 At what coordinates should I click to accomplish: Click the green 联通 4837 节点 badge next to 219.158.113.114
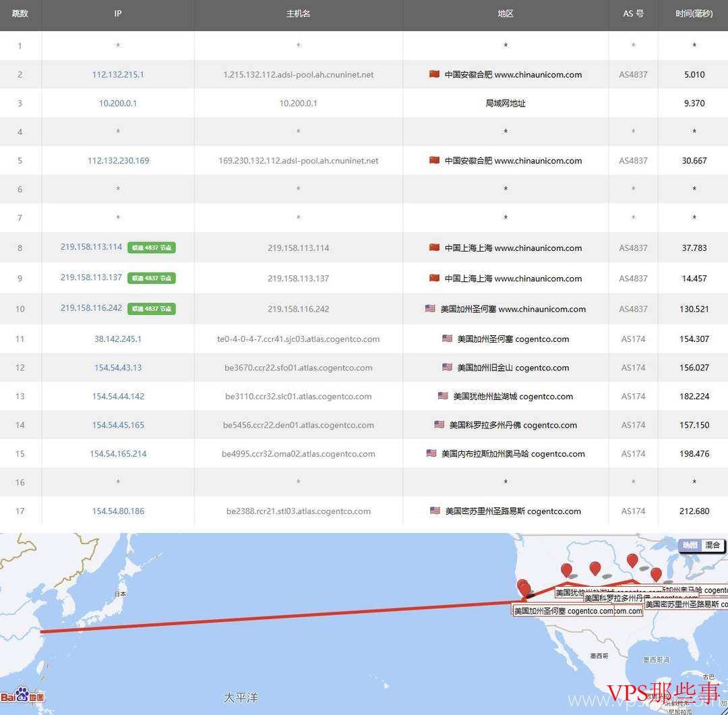(152, 248)
